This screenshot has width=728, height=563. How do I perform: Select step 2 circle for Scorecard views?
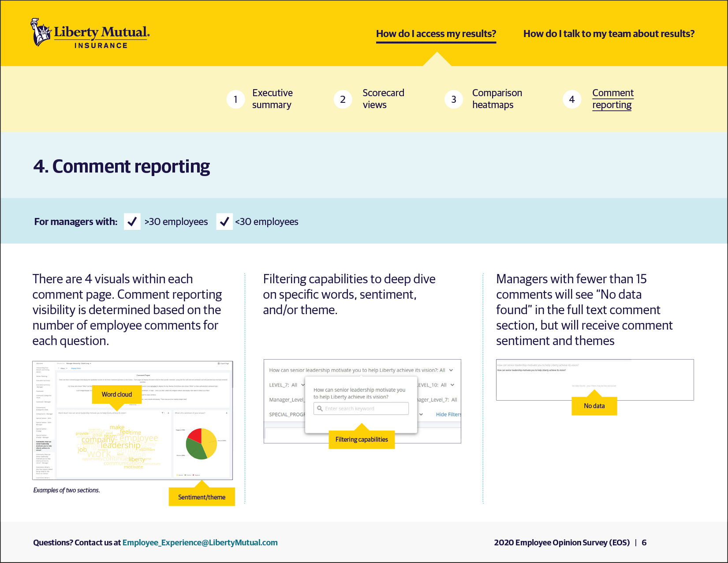point(343,99)
